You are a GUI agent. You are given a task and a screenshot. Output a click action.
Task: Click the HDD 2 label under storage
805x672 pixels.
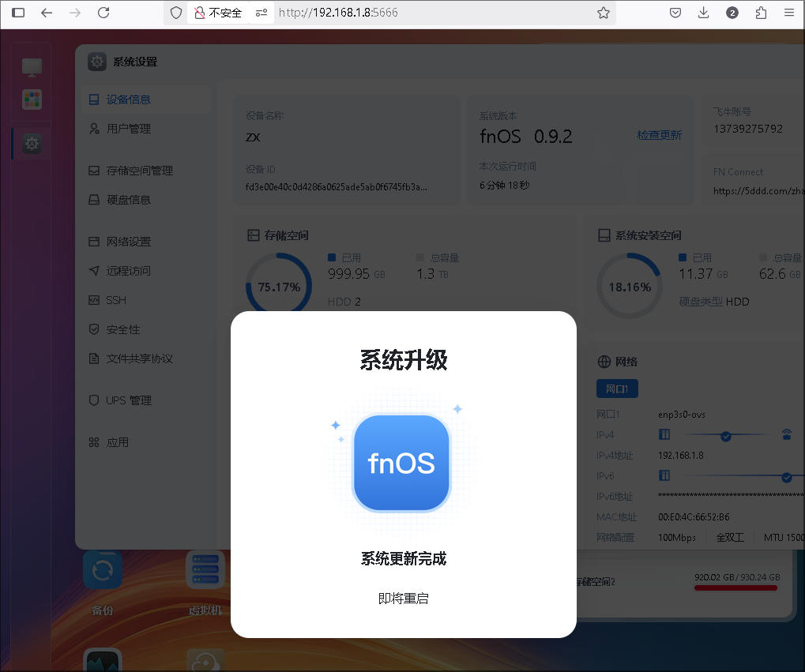pos(344,302)
